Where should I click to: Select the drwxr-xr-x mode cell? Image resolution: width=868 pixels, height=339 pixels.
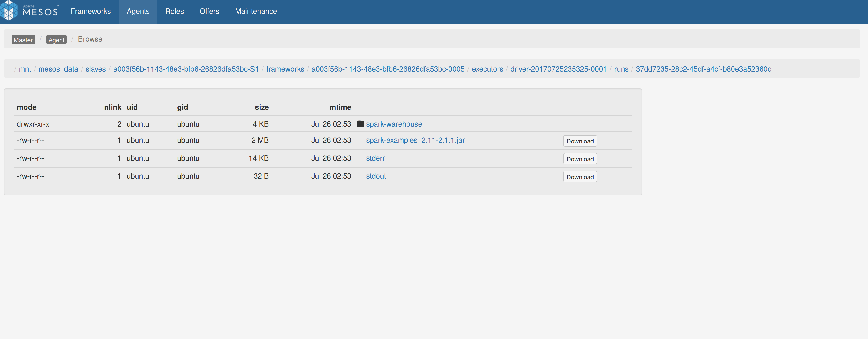click(33, 124)
